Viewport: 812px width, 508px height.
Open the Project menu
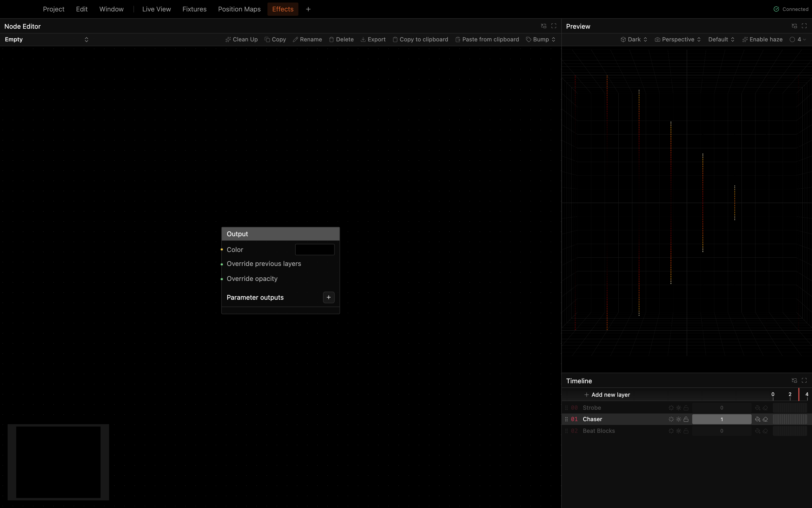point(54,9)
